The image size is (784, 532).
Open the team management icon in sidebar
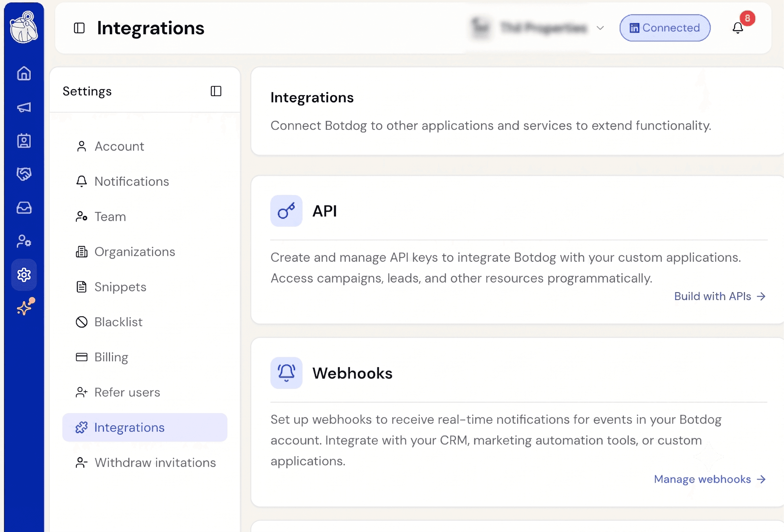[x=24, y=241]
